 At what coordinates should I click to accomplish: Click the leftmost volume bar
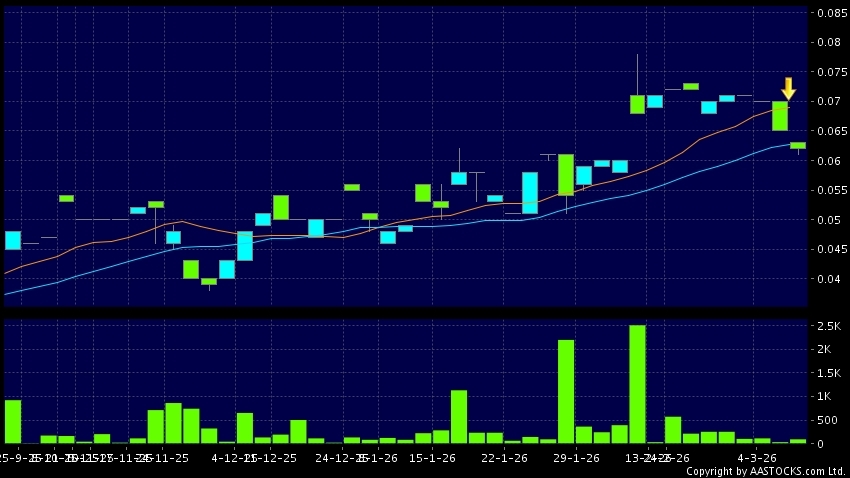pos(13,421)
